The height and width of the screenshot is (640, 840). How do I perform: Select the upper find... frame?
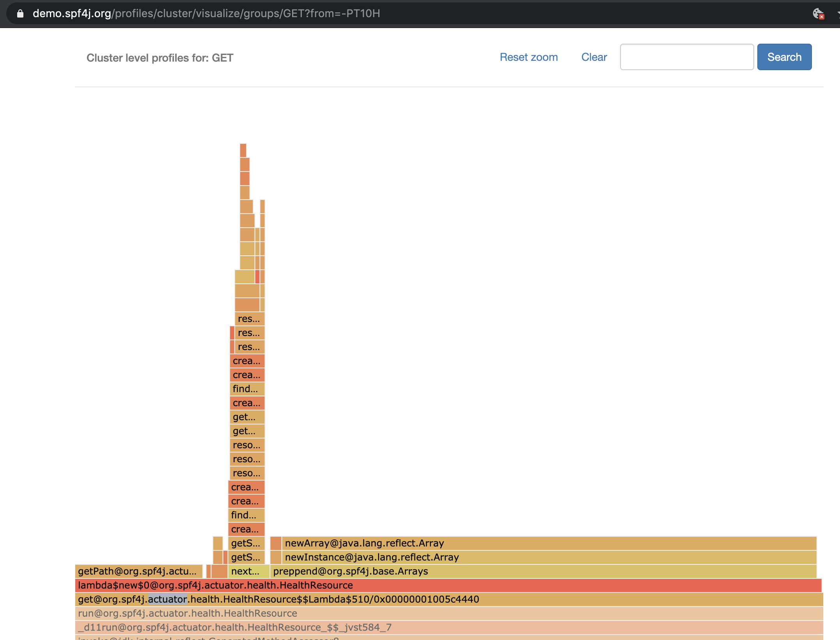[247, 389]
